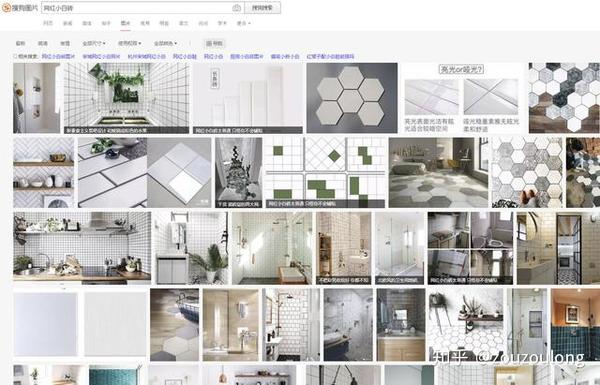Open the herringbone white tile shelf thumbnail

[44, 173]
